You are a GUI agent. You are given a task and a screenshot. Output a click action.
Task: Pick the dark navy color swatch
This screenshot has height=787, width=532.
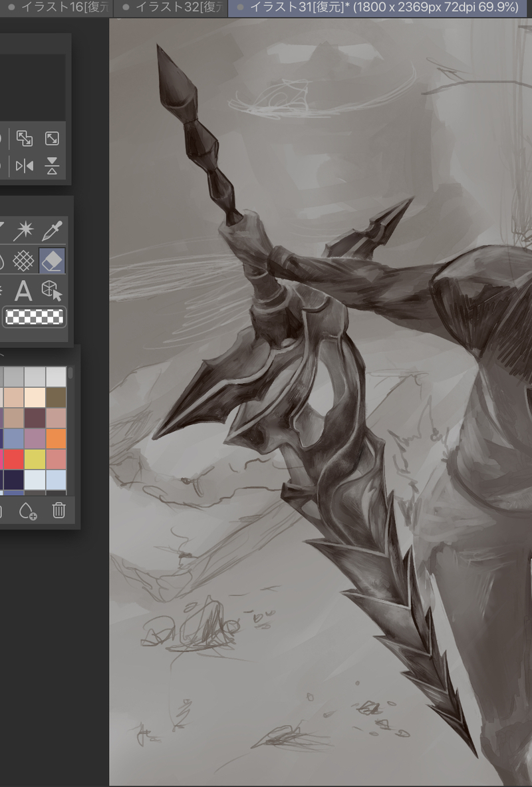tap(14, 480)
